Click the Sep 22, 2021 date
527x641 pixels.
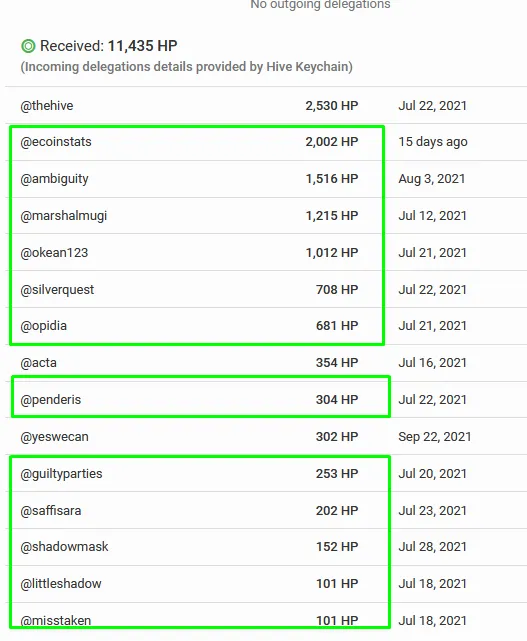tap(435, 437)
